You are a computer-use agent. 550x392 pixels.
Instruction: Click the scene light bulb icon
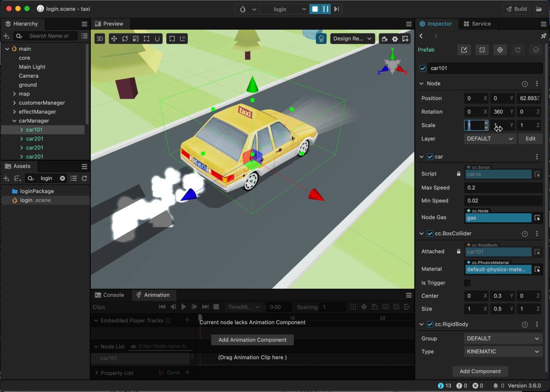pos(321,39)
